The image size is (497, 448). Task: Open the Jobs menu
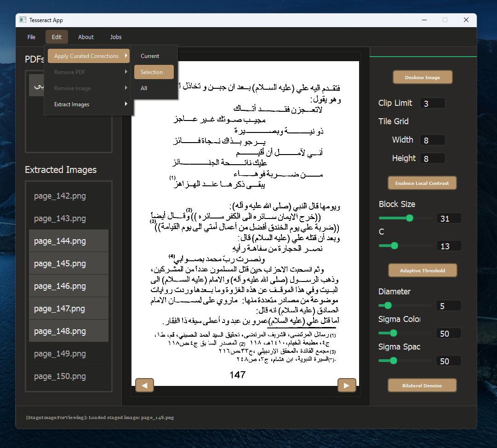click(x=116, y=37)
